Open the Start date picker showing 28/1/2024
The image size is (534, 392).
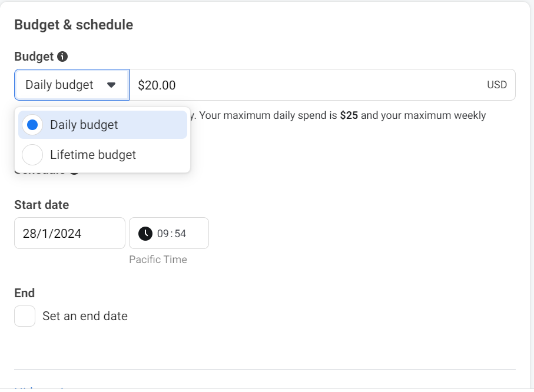[69, 233]
